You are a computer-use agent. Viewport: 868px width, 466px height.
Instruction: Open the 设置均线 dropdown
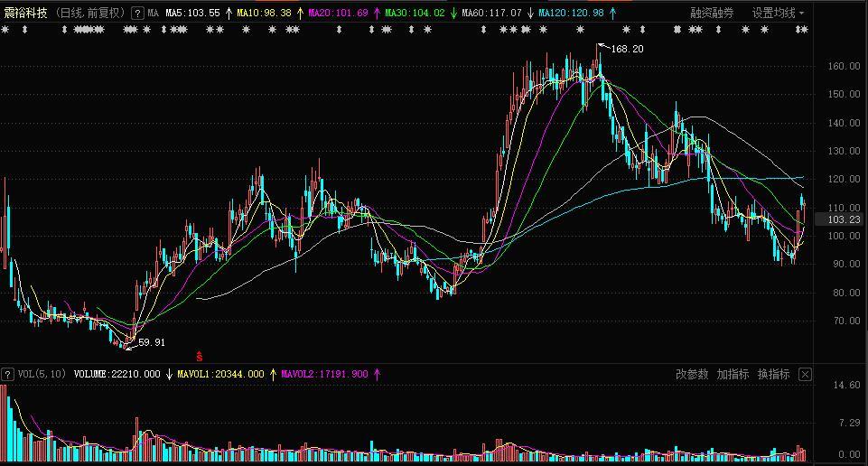pos(778,13)
